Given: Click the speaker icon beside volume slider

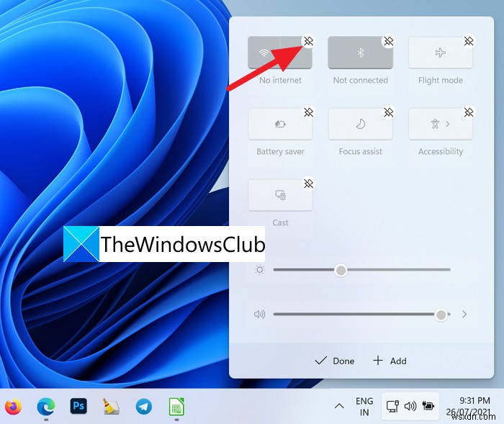Looking at the screenshot, I should click(x=259, y=314).
